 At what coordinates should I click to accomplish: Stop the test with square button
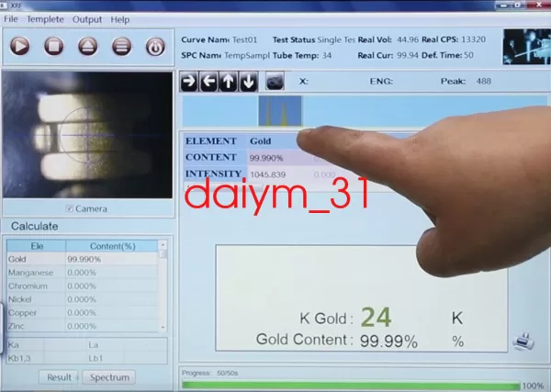click(x=53, y=46)
